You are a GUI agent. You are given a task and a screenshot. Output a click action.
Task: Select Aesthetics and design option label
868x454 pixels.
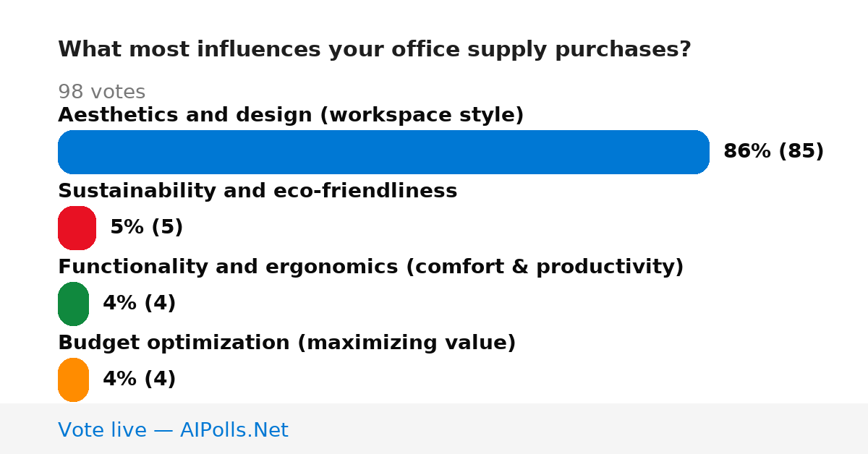click(291, 115)
